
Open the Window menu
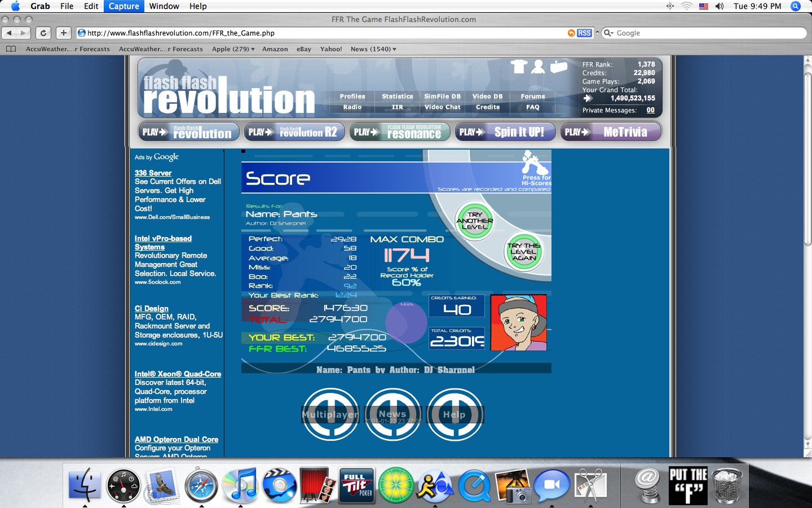click(164, 6)
